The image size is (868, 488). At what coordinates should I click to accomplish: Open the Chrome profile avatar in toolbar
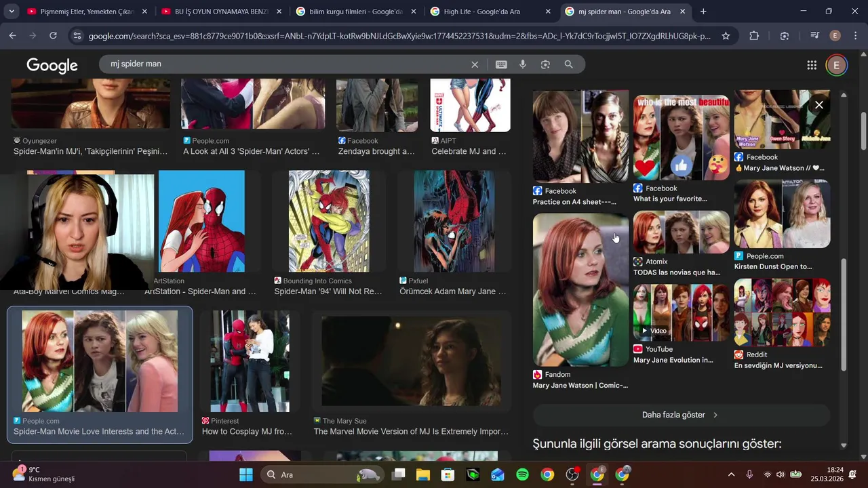coord(835,36)
